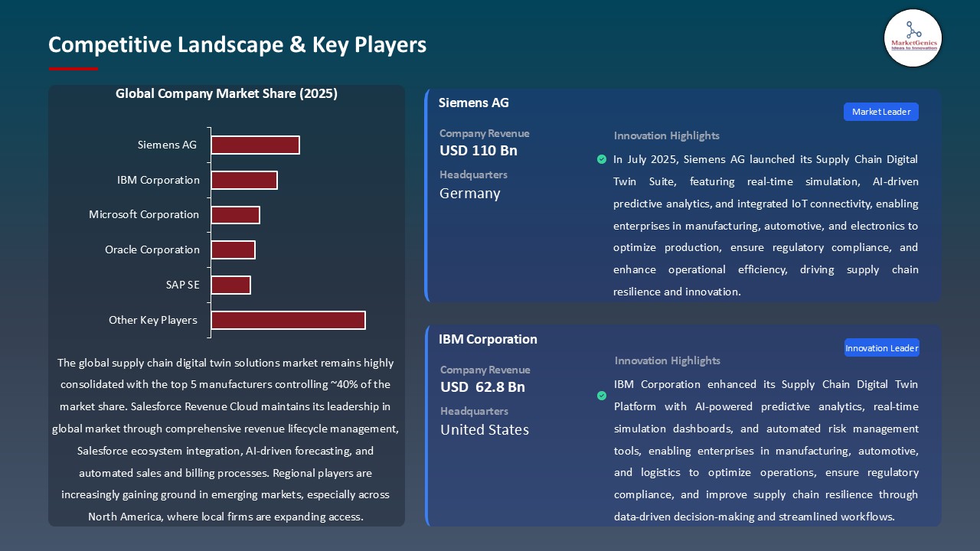Select the Oracle Corporation bar in the chart
Screen dimensions: 980x551
point(234,249)
